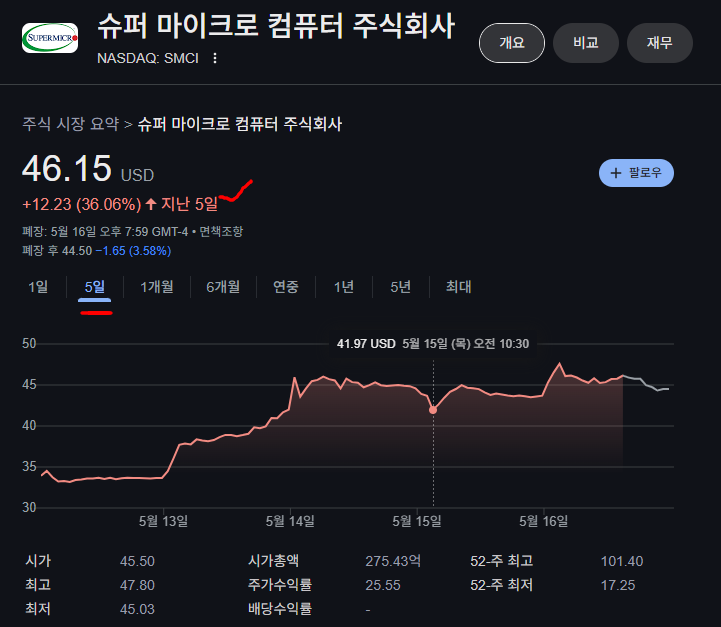This screenshot has height=627, width=721.
Task: Open the three-dot menu next to NASDAQ: SMCI
Action: (x=215, y=58)
